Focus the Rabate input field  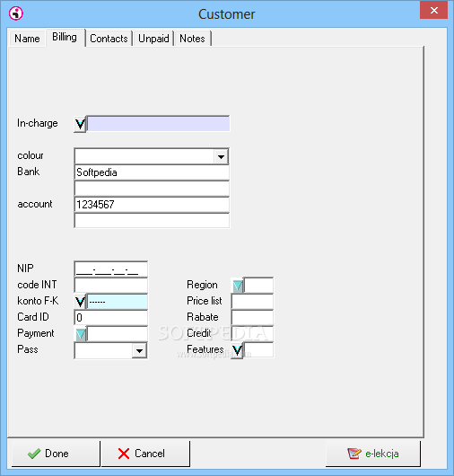pyautogui.click(x=252, y=318)
